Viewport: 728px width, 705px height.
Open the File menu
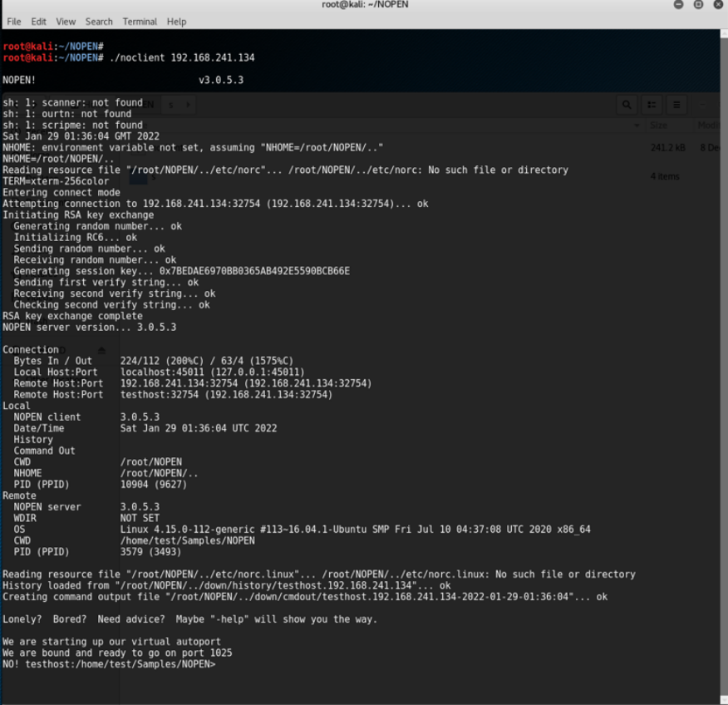coord(13,22)
